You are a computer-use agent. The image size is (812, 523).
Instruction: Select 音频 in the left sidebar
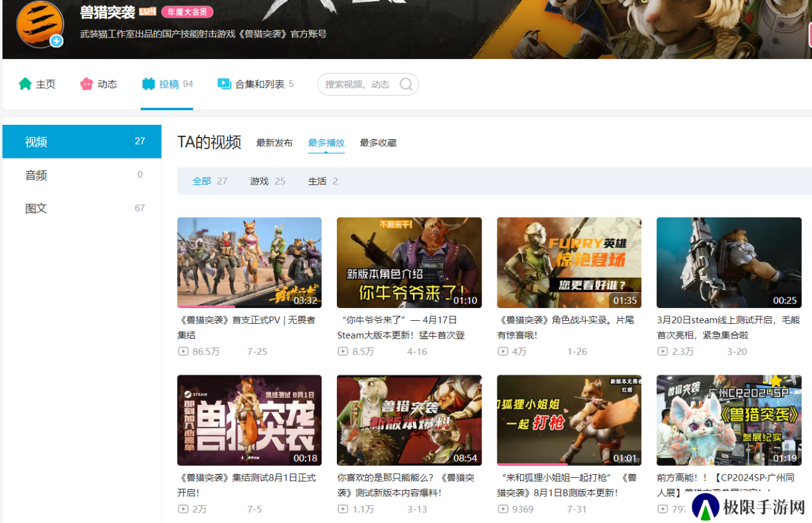tap(82, 175)
